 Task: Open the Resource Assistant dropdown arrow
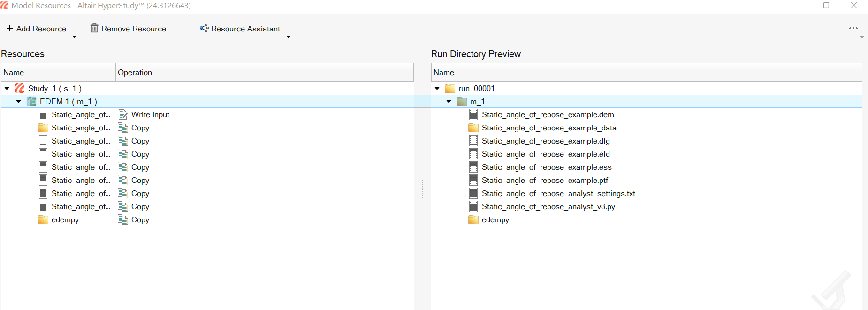288,37
